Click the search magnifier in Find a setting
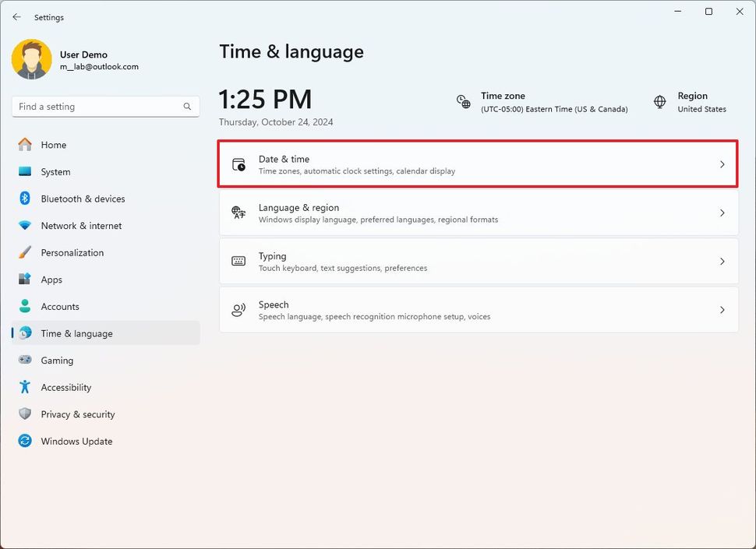The image size is (756, 549). (x=186, y=106)
